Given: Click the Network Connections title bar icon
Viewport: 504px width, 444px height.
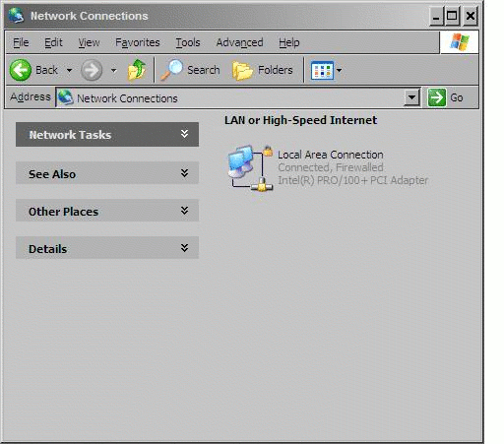Looking at the screenshot, I should coord(16,16).
